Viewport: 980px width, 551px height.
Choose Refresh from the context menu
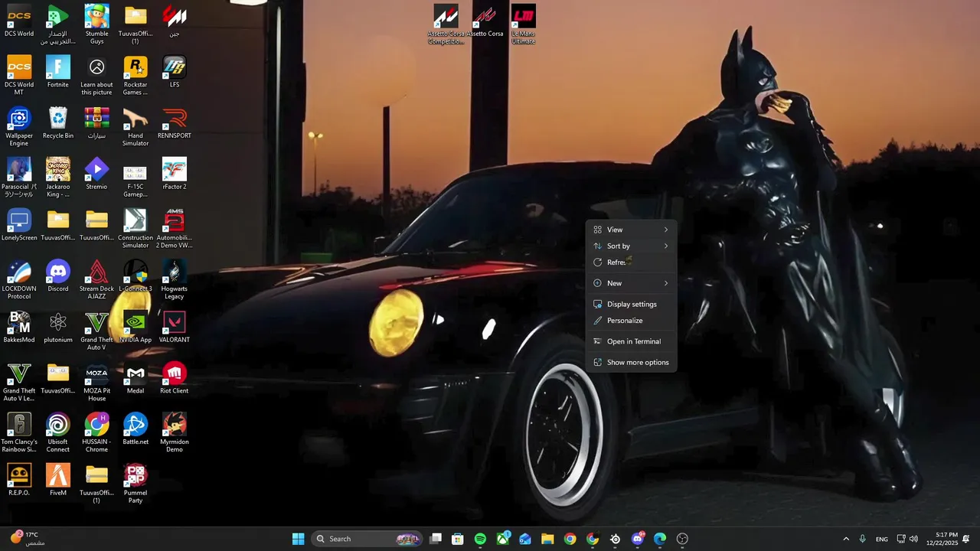pos(632,262)
